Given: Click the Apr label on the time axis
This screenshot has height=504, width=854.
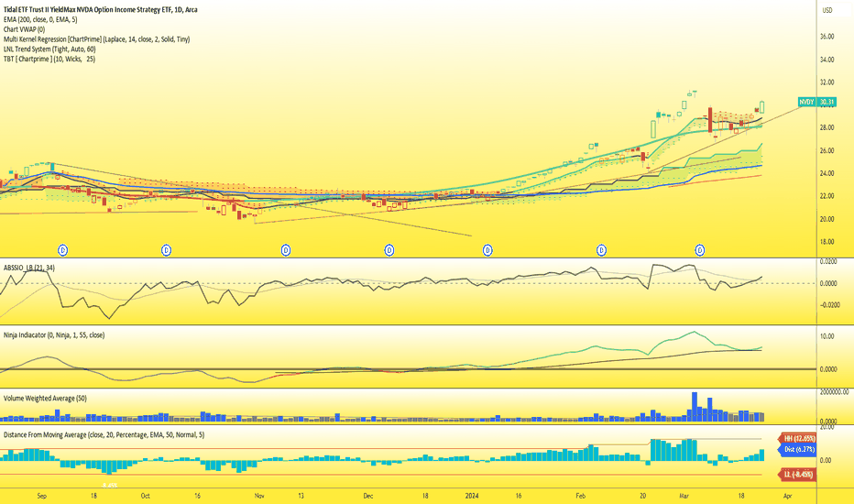Looking at the screenshot, I should click(x=787, y=496).
